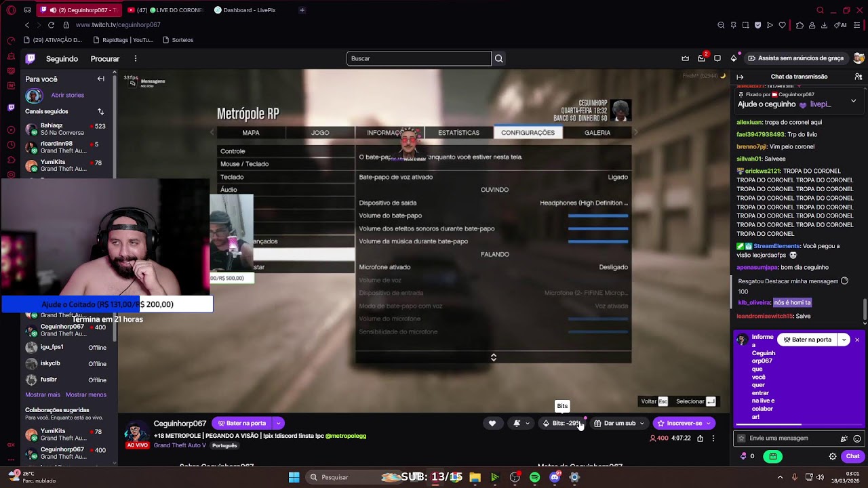Select the CONFIGURAÇÕES tab
868x488 pixels.
pos(528,133)
